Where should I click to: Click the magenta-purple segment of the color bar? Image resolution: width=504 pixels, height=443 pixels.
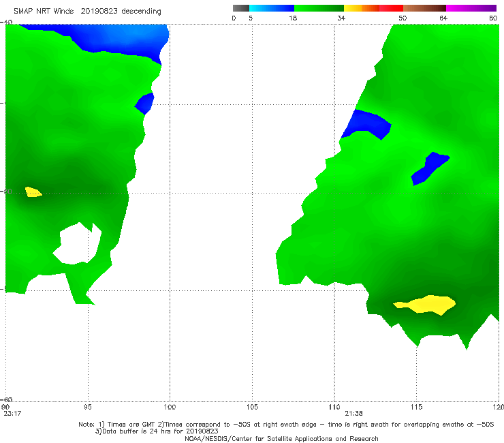(471, 8)
